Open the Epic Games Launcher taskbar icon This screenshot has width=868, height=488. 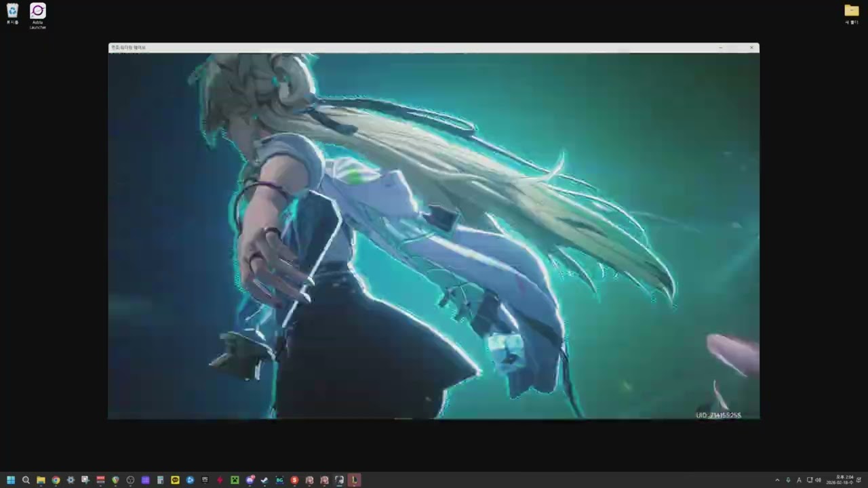[205, 480]
